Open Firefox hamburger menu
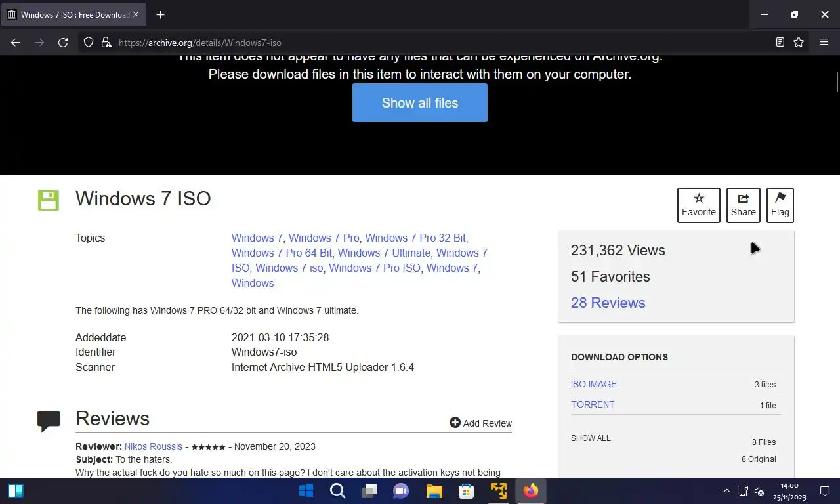Viewport: 840px width, 504px height. (824, 42)
